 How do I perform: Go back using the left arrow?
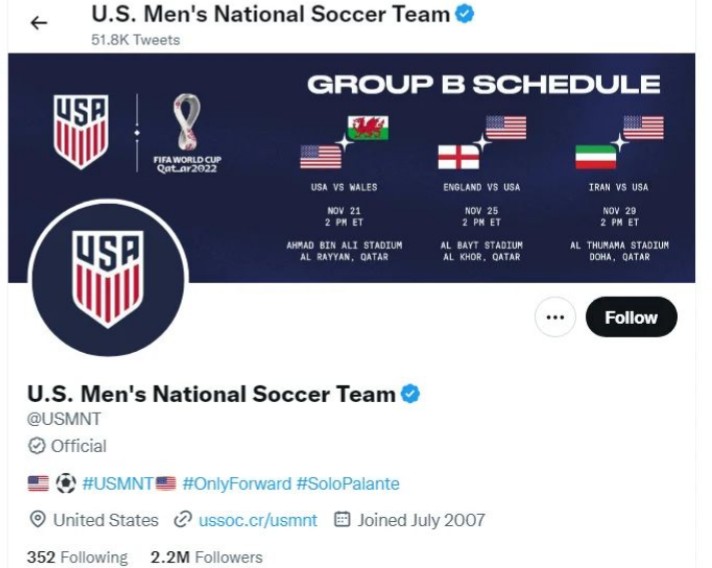[x=39, y=23]
